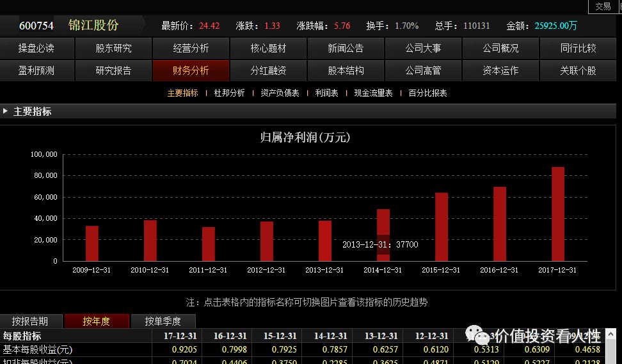622x364 pixels.
Task: Open the 公司概况 tab
Action: click(500, 49)
